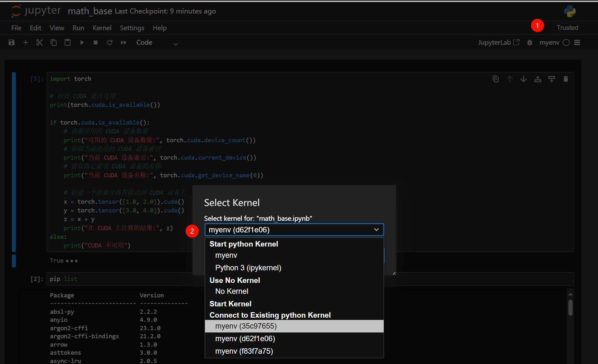Click the output area scrollbar thumb

click(x=570, y=308)
